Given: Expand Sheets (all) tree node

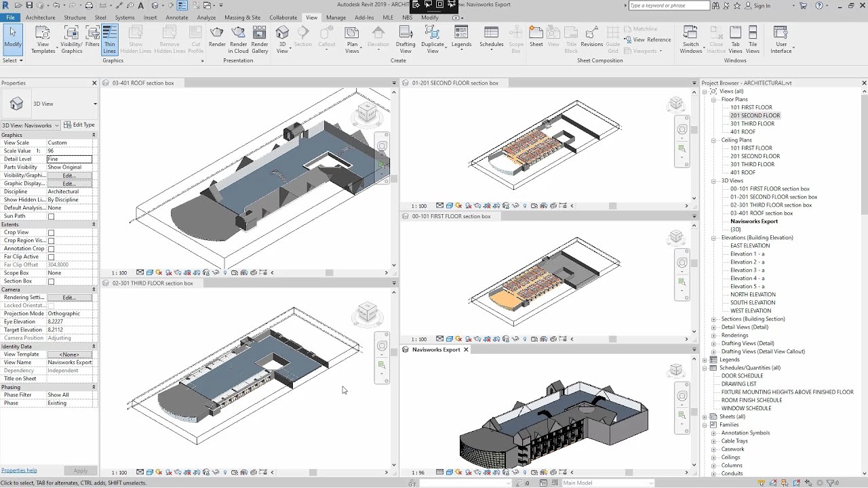Looking at the screenshot, I should click(x=705, y=417).
